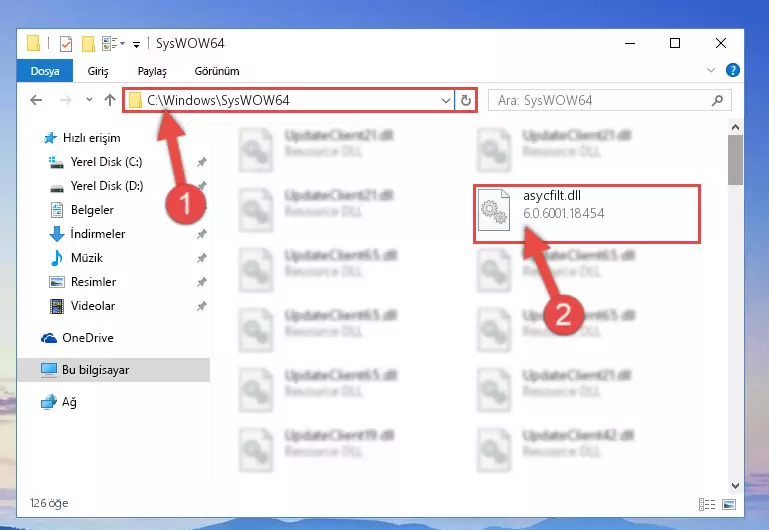Click the New folder quick access icon

(x=88, y=44)
